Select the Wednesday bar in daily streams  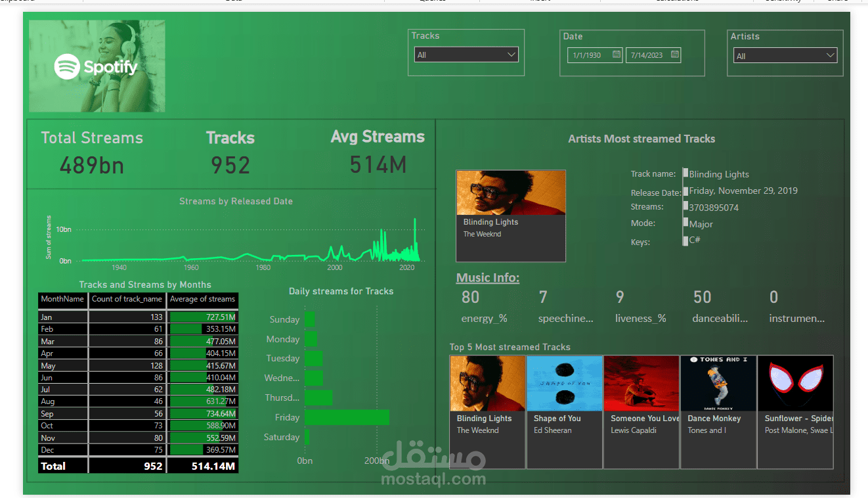tap(313, 378)
